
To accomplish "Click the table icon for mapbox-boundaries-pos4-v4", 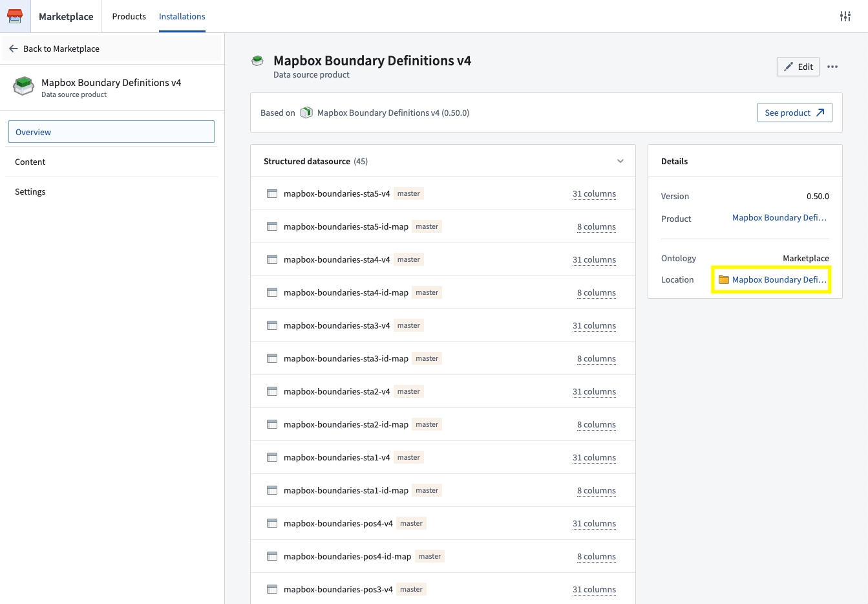I will [x=272, y=523].
